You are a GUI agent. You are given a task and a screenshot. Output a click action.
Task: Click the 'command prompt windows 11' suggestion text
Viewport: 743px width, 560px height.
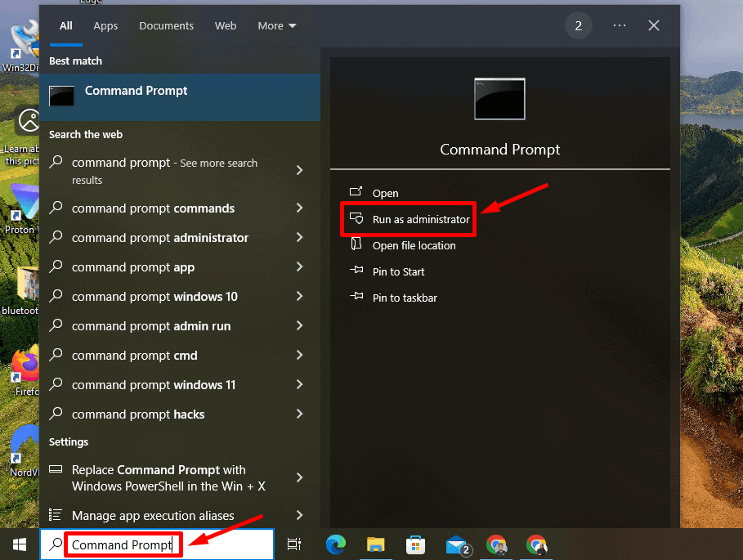pyautogui.click(x=154, y=385)
